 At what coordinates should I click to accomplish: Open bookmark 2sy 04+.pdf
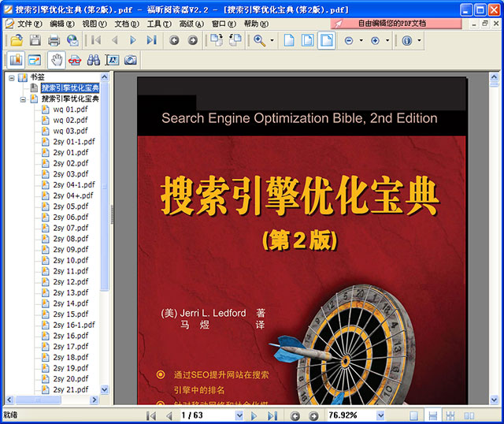[x=73, y=195]
